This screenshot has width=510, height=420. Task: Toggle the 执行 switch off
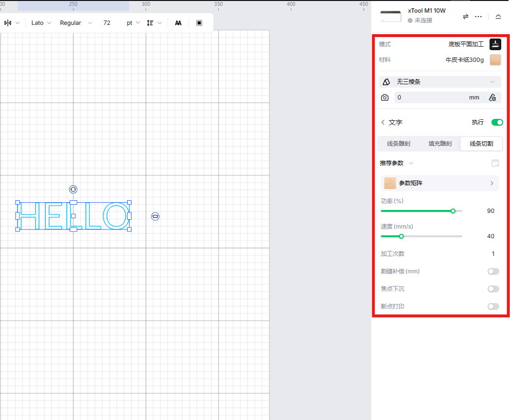[x=497, y=122]
